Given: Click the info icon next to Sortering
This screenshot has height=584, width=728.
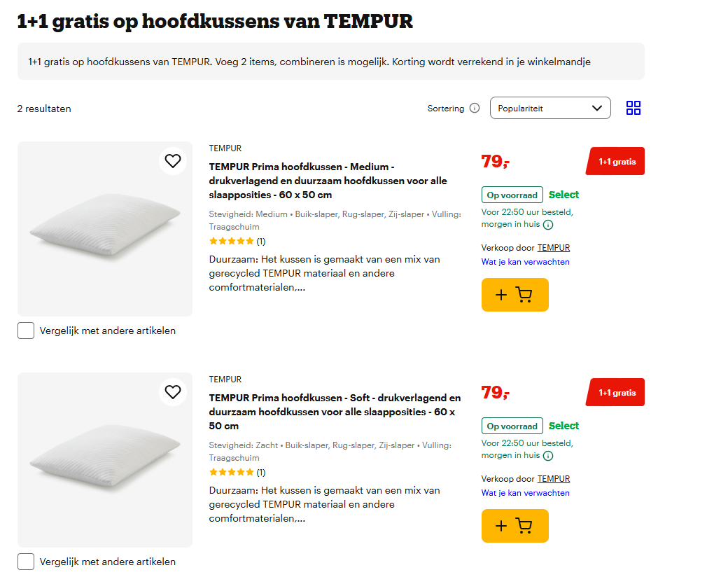Looking at the screenshot, I should point(475,108).
